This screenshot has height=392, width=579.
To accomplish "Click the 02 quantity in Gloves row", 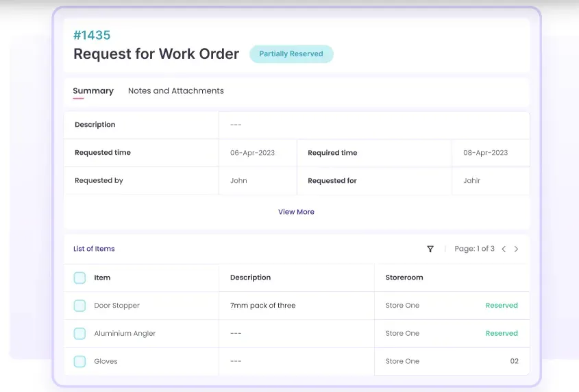I will (x=514, y=361).
